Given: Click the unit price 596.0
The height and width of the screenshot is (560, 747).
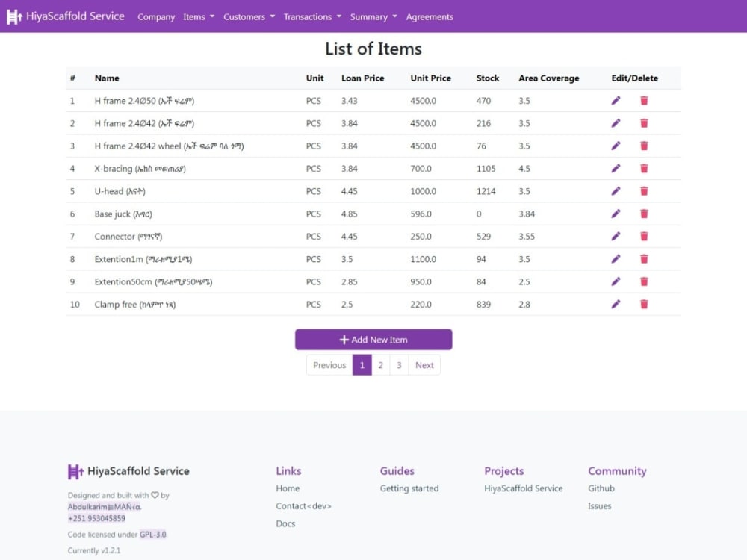Looking at the screenshot, I should (x=421, y=214).
